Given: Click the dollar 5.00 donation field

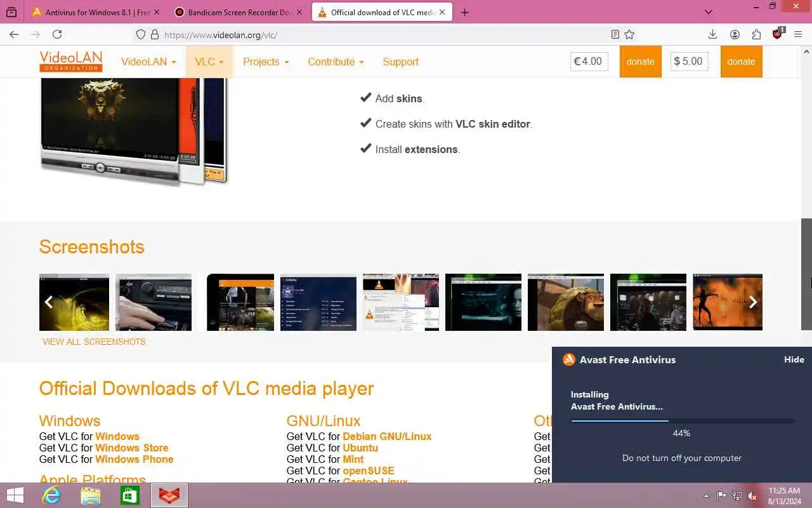Looking at the screenshot, I should [x=690, y=62].
